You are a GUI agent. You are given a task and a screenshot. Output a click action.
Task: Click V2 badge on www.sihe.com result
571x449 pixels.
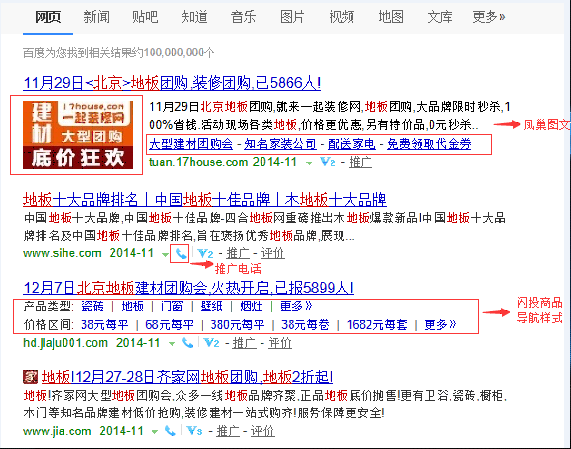tap(205, 253)
